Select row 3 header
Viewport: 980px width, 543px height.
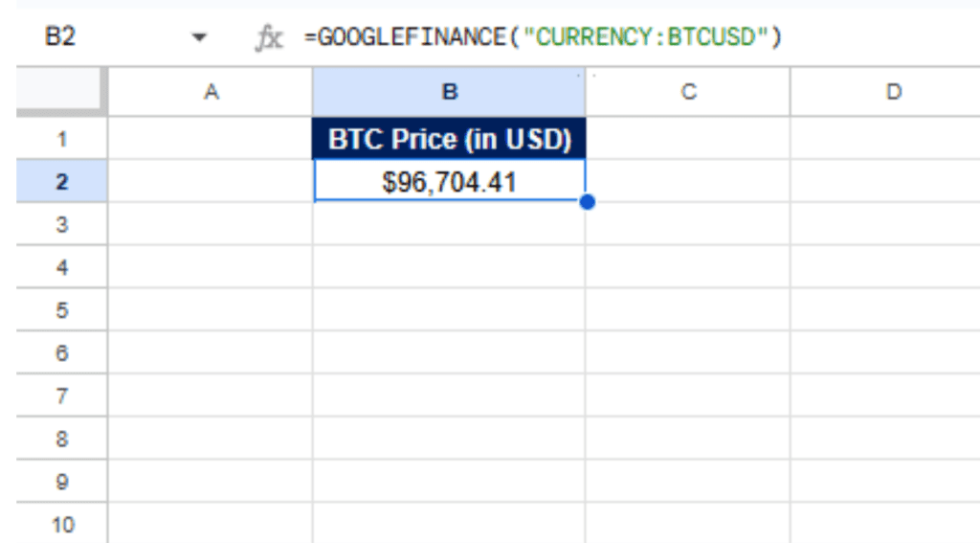62,225
